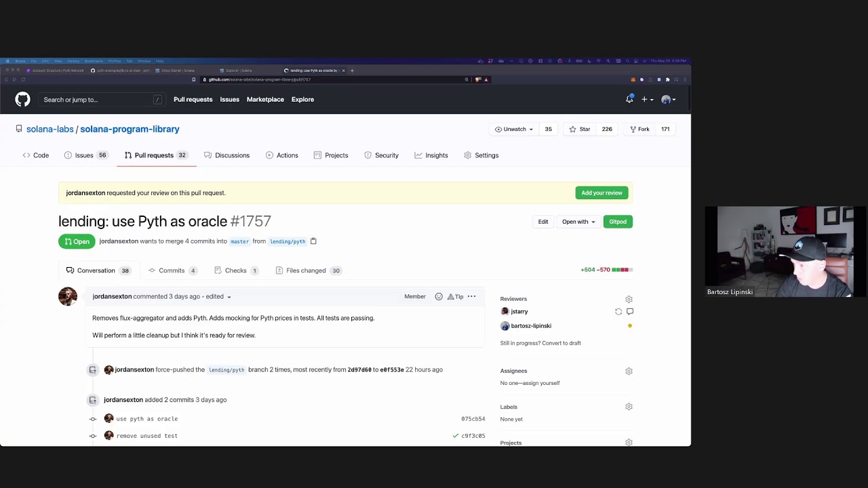Open the Files changed tab

[x=309, y=270]
